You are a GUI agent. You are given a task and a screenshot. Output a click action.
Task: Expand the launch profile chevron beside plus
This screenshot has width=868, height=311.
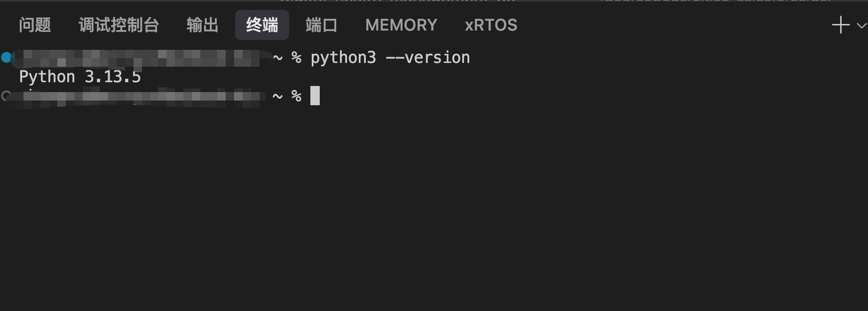[x=861, y=25]
